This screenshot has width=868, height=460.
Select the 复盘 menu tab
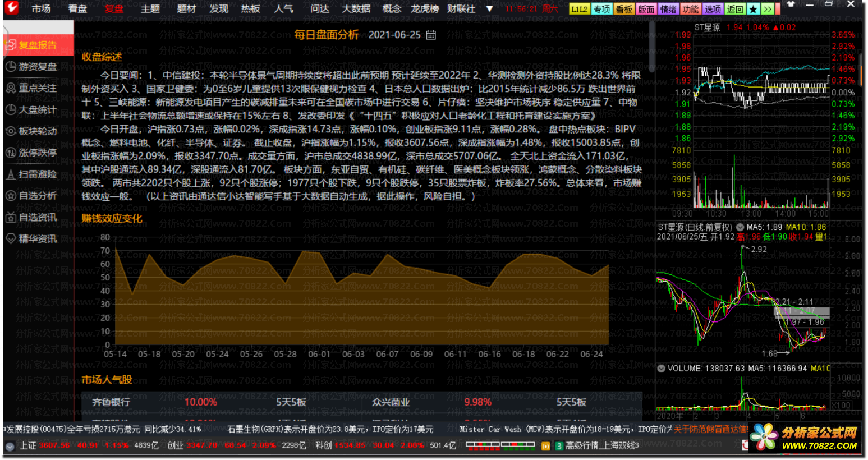114,9
